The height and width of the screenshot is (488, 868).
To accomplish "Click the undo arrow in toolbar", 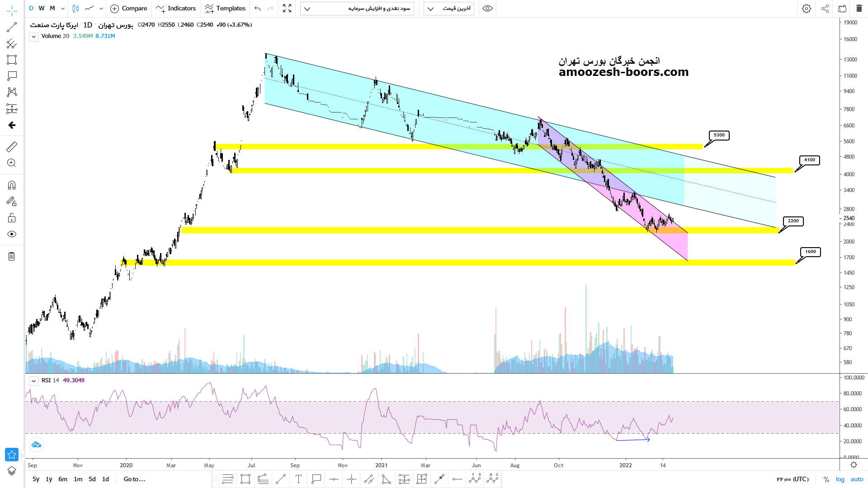I will 258,9.
